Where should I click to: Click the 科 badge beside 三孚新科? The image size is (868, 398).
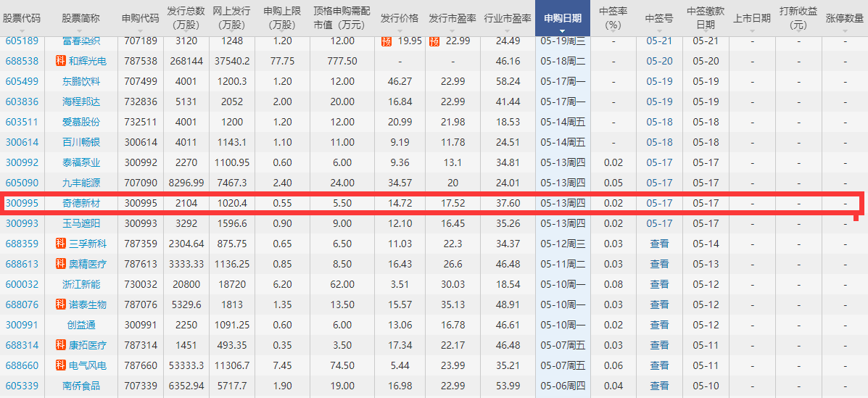(x=61, y=244)
